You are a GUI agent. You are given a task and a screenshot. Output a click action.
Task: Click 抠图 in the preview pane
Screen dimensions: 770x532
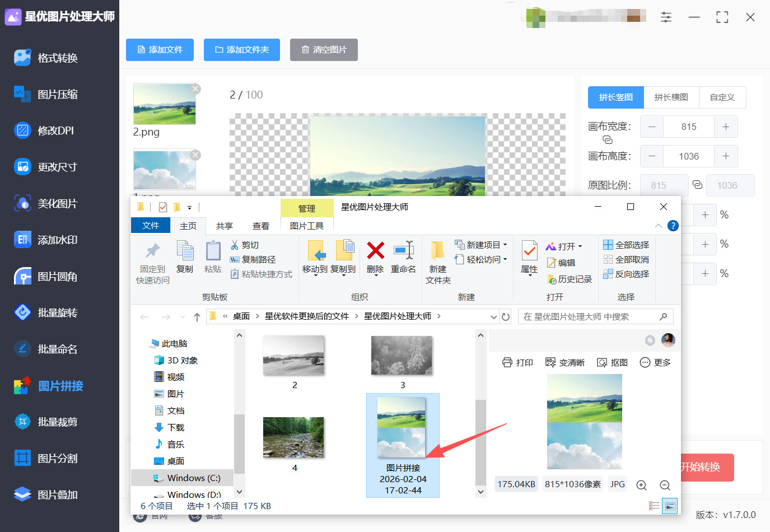click(x=612, y=363)
